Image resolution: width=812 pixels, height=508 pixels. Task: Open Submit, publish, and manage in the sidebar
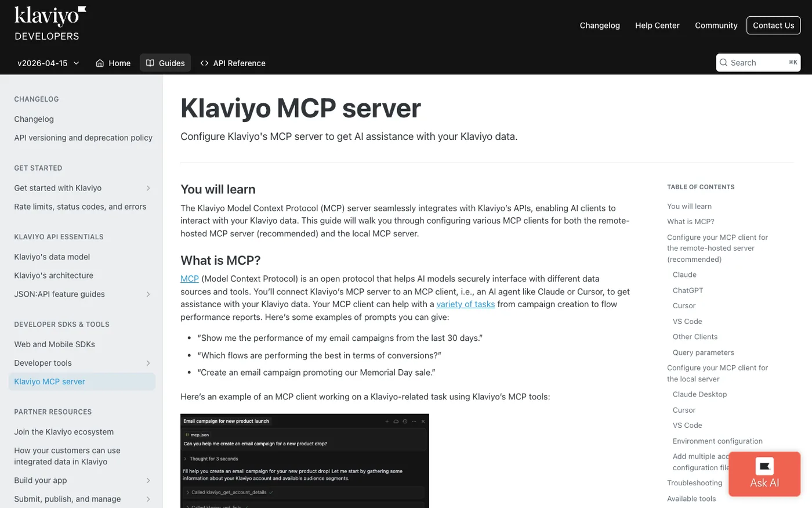click(x=68, y=499)
